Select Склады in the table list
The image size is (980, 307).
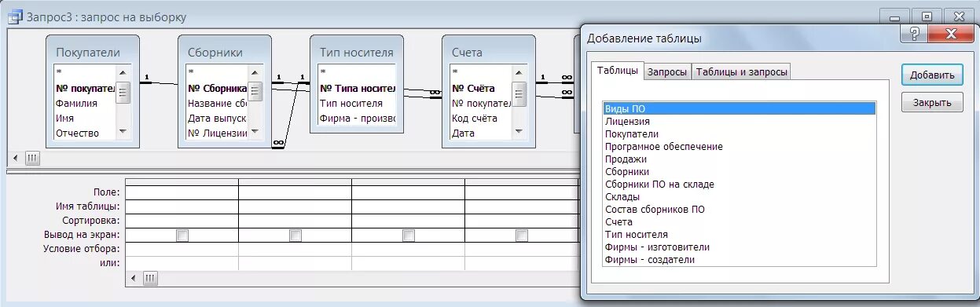coord(739,197)
